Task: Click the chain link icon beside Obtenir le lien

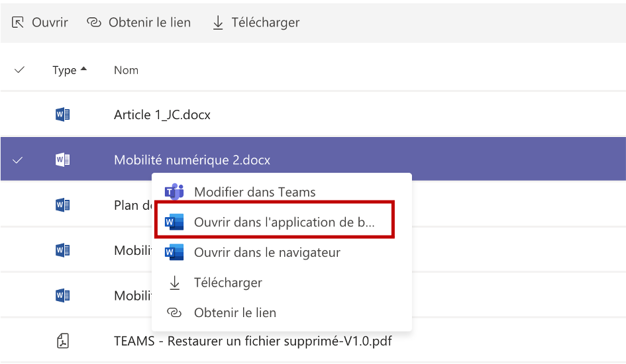Action: [x=94, y=23]
